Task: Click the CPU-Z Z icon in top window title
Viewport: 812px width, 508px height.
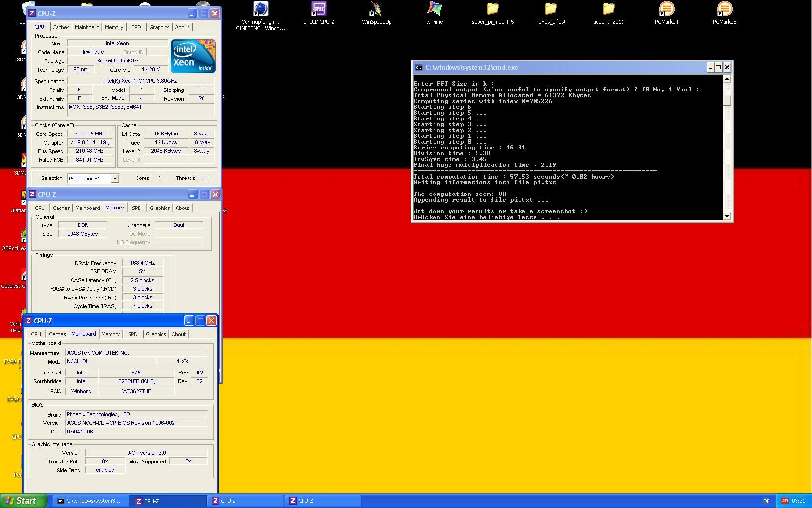Action: coord(32,14)
